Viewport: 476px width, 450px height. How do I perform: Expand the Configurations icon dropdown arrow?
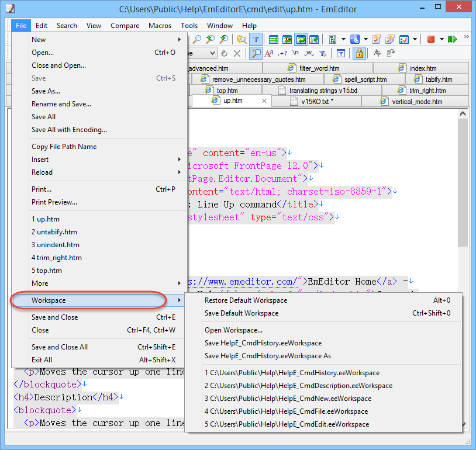pyautogui.click(x=343, y=39)
